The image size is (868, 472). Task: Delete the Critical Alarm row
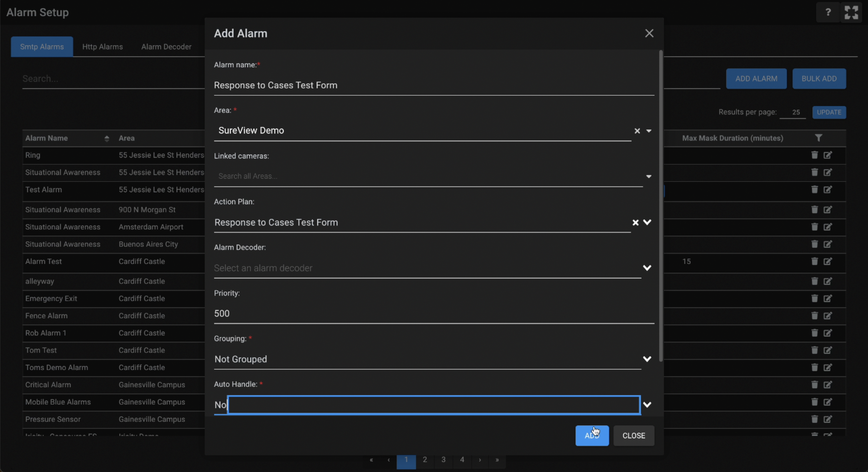815,384
